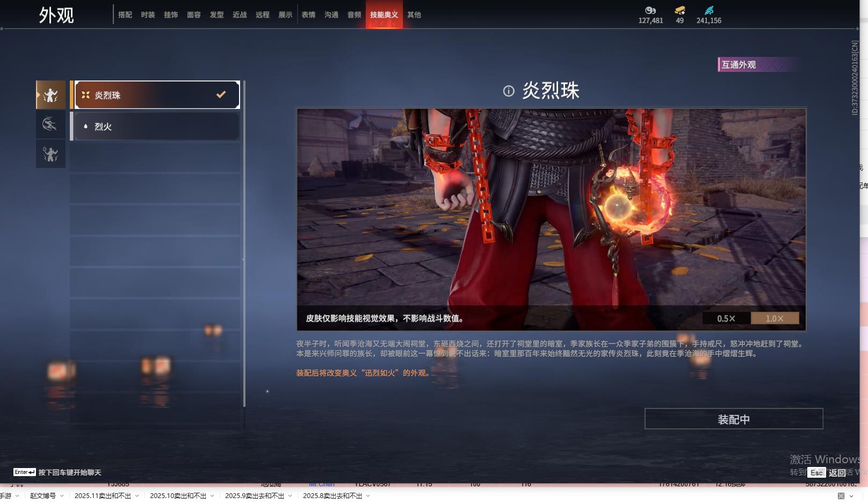Open the 2025.10卖出和不出 sheet tab
The image size is (868, 504).
178,496
